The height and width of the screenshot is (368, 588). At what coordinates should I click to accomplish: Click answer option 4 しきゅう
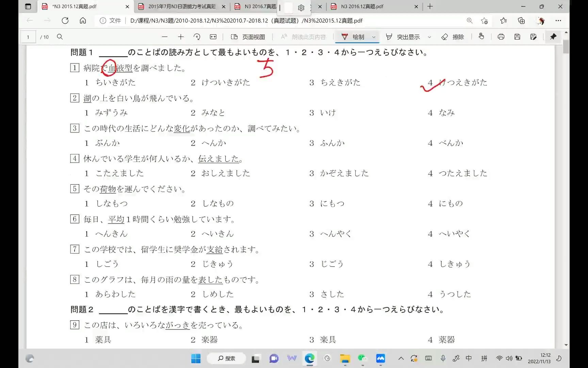[x=449, y=264]
